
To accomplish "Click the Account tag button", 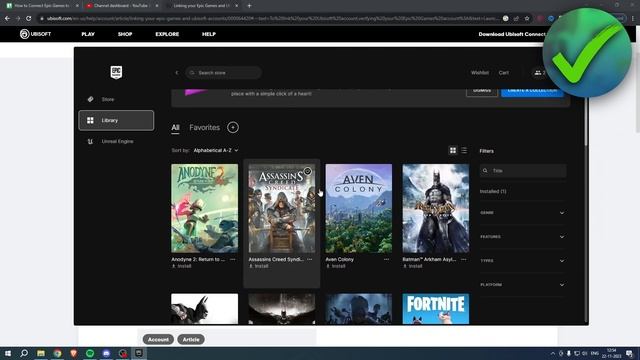I will (158, 340).
